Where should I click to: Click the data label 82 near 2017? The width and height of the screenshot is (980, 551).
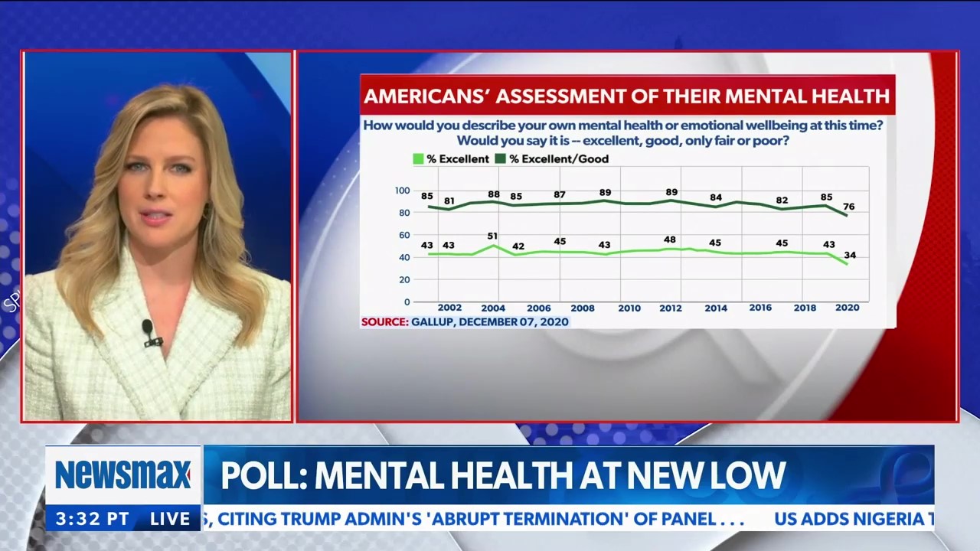pyautogui.click(x=782, y=201)
